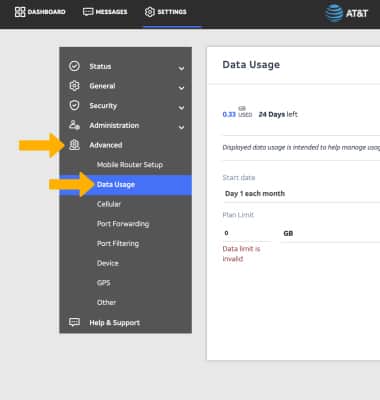The width and height of the screenshot is (380, 400).
Task: Expand the Status section chevron
Action: click(181, 68)
